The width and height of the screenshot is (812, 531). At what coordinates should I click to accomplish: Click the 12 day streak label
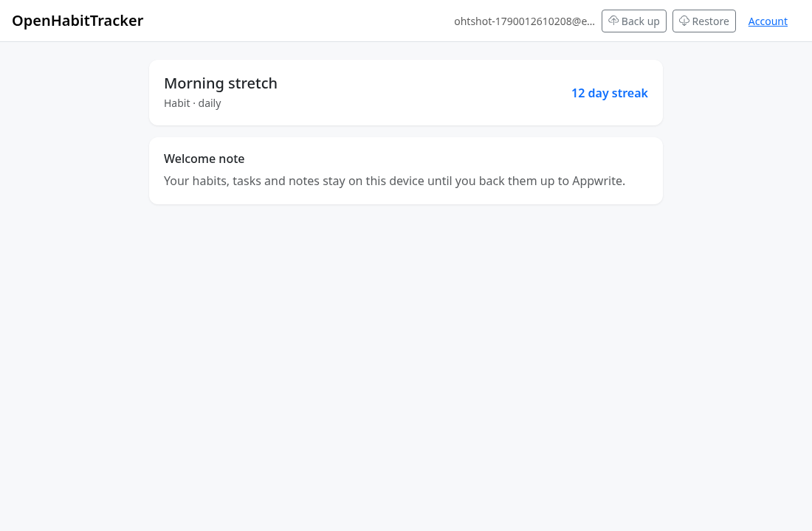[x=610, y=93]
